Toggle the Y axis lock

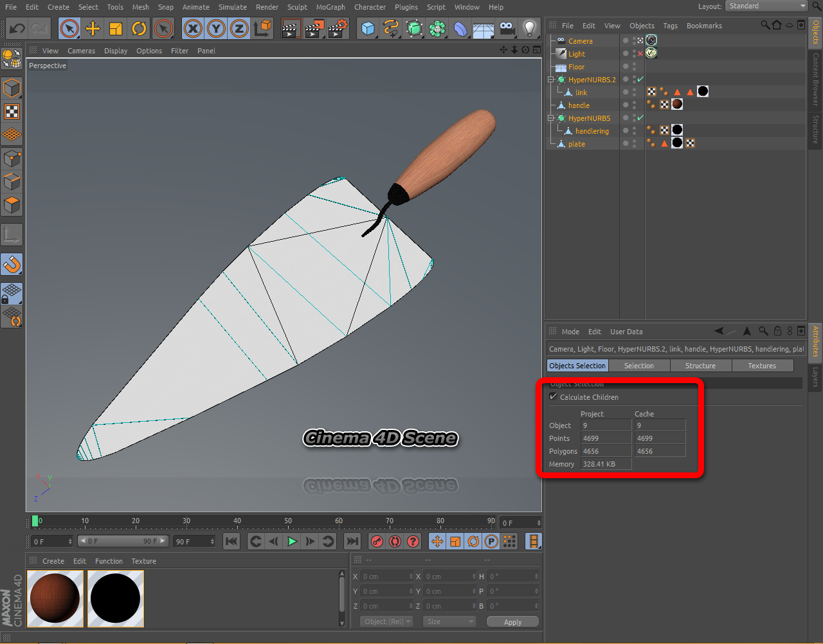216,29
